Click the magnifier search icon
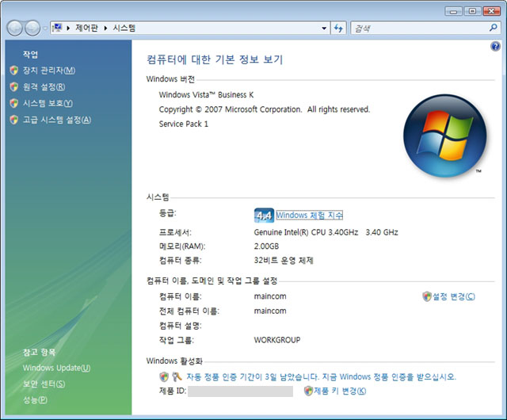 (494, 28)
